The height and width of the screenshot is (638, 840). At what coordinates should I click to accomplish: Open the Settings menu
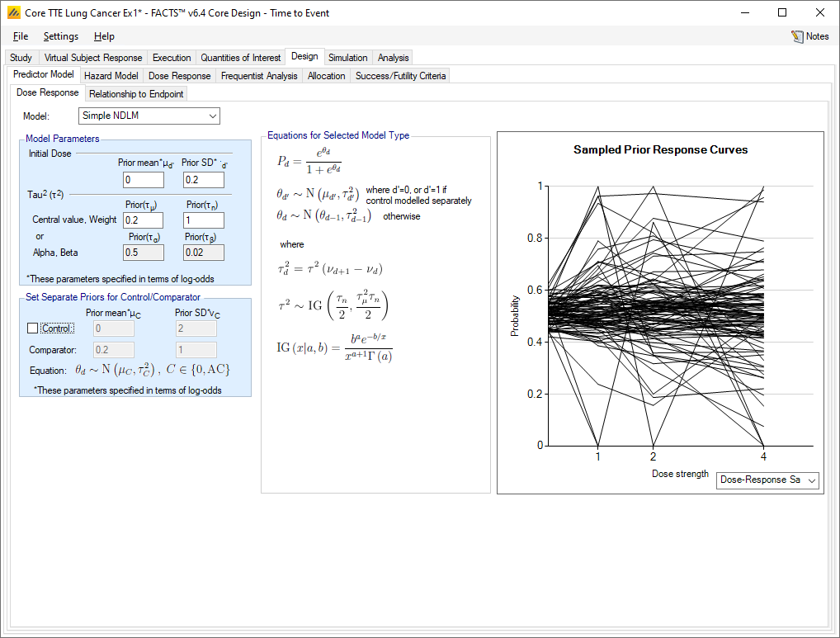[61, 36]
